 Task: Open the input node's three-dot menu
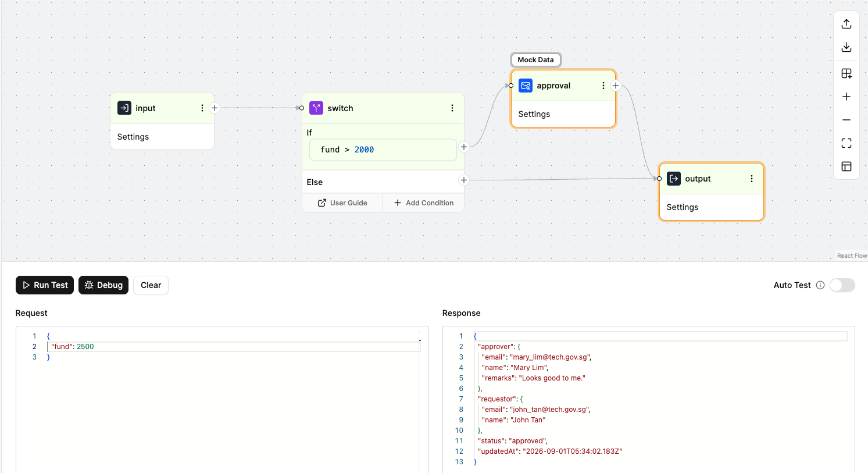(202, 108)
